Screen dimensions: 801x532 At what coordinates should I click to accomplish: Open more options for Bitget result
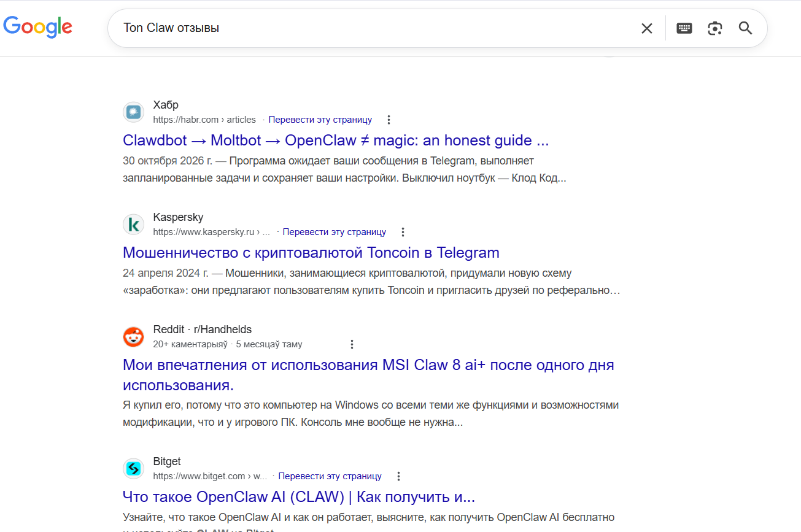398,476
